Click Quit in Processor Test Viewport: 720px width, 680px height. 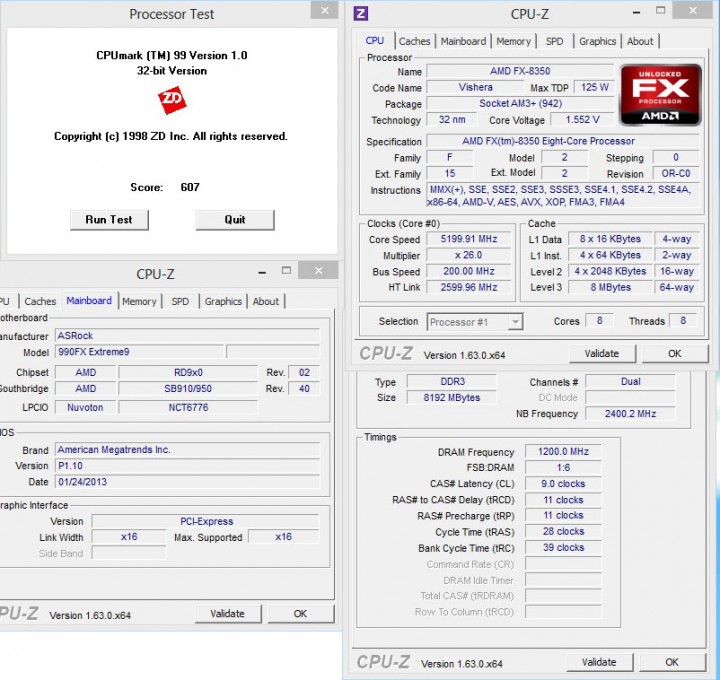[x=235, y=219]
